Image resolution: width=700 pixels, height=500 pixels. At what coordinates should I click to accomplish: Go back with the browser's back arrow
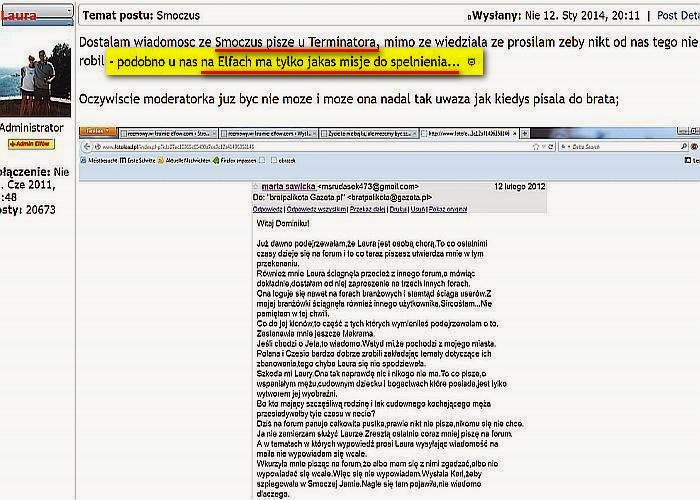(x=87, y=146)
